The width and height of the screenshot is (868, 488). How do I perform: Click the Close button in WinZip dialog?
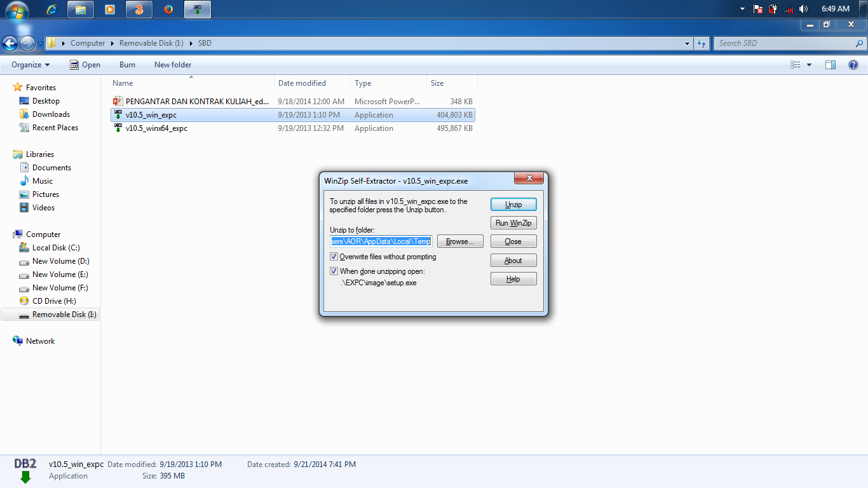coord(513,241)
